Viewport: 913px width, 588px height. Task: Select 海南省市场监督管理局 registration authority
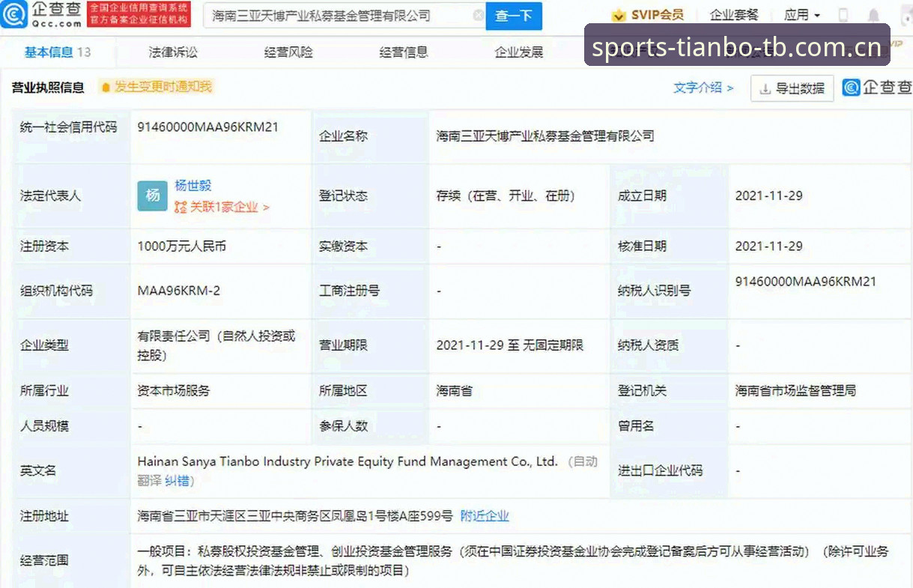click(x=795, y=390)
